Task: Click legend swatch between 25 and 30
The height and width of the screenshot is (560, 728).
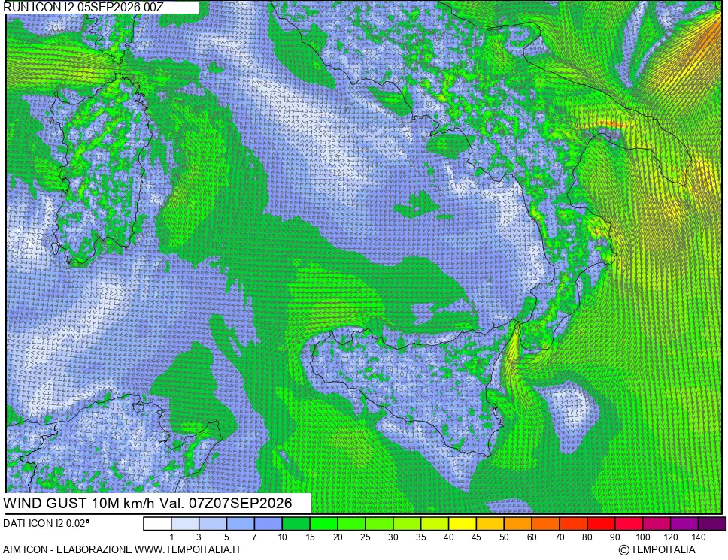Action: pos(379,524)
